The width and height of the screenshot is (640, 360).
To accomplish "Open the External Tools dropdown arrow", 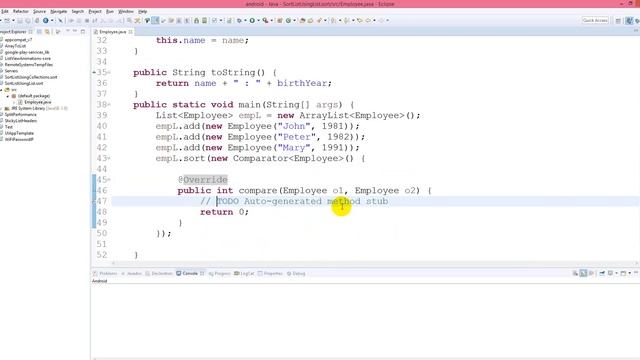I will click(x=271, y=20).
